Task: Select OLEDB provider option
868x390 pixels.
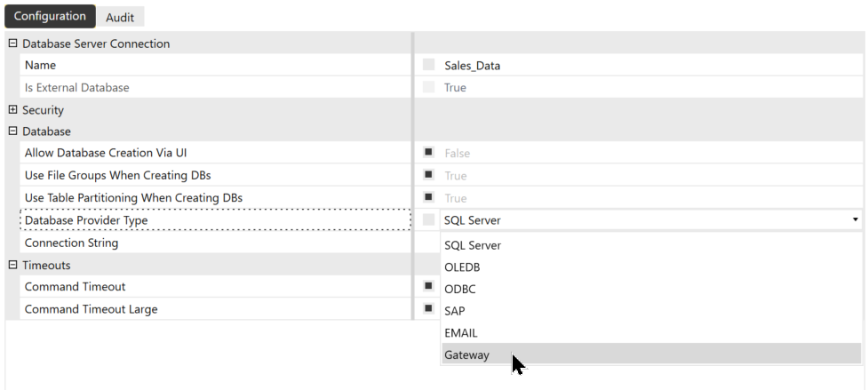Action: coord(462,267)
